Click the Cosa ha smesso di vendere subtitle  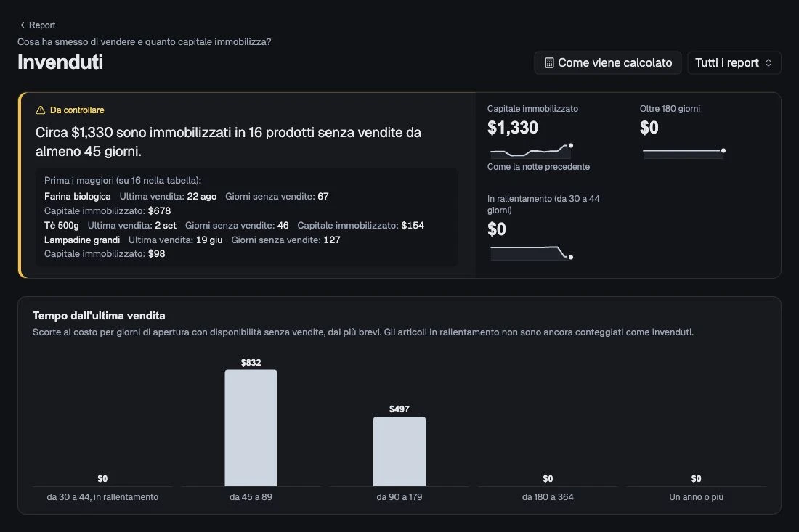click(145, 42)
